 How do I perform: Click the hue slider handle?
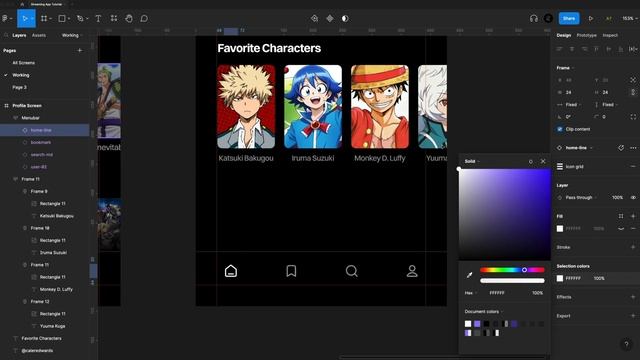pos(524,270)
